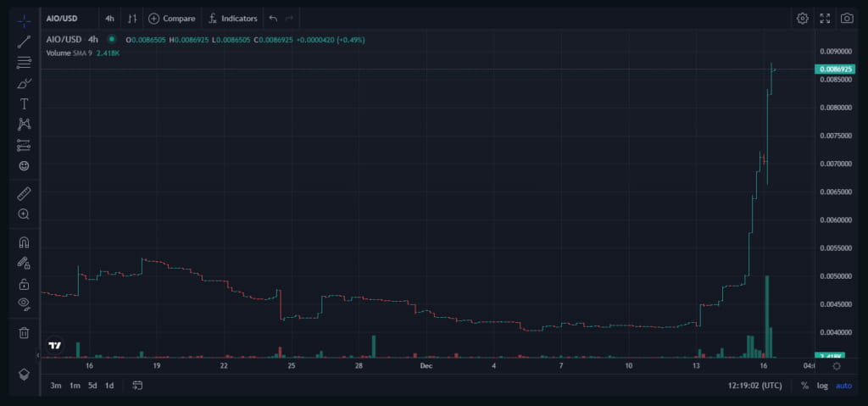This screenshot has width=868, height=406.
Task: Toggle stay in drawing mode
Action: coord(24,263)
